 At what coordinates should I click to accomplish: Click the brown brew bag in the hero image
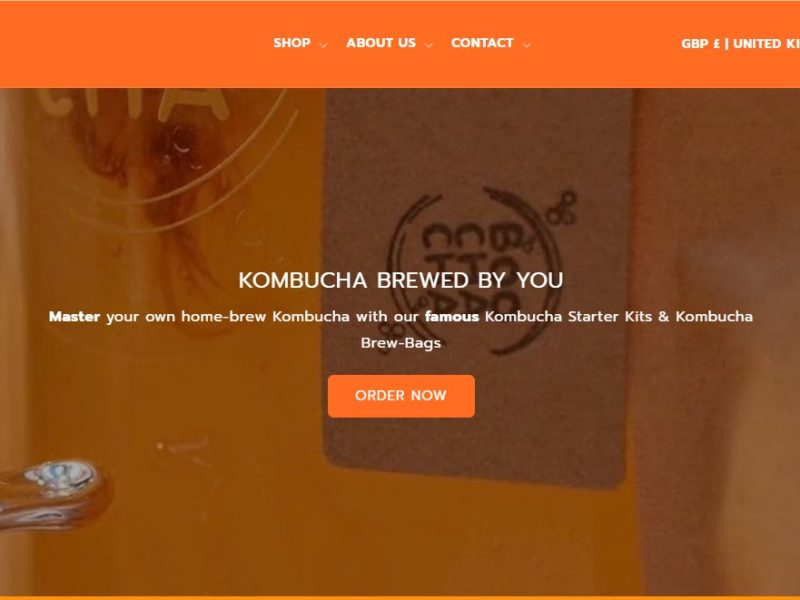coord(477,286)
